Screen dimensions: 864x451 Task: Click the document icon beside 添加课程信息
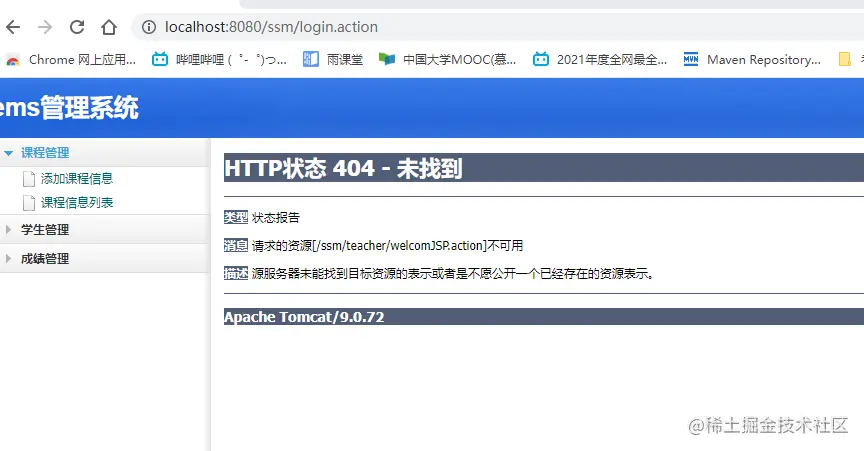coord(29,179)
